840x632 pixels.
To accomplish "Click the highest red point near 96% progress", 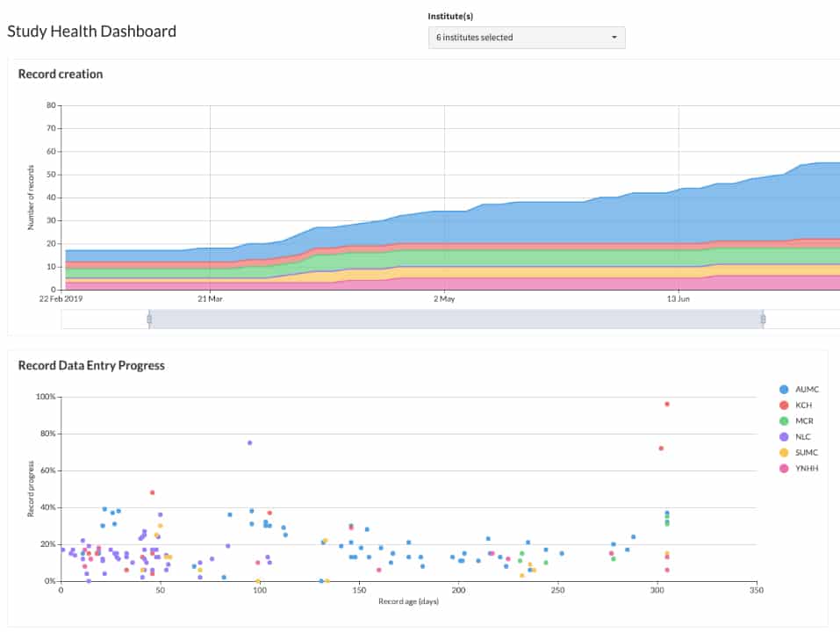I will click(x=667, y=404).
